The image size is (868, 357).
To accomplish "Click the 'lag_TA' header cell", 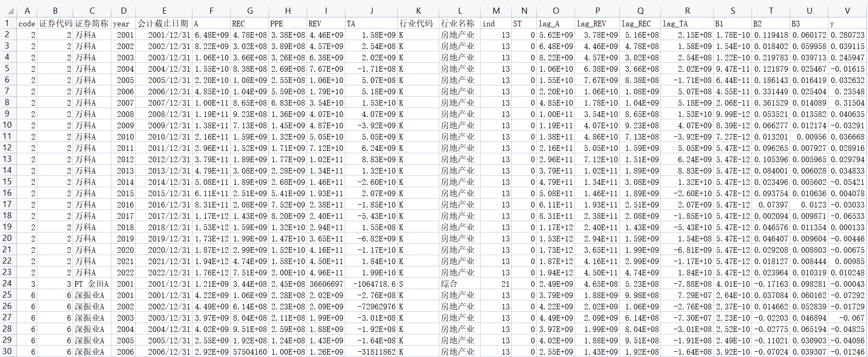I will [x=687, y=24].
